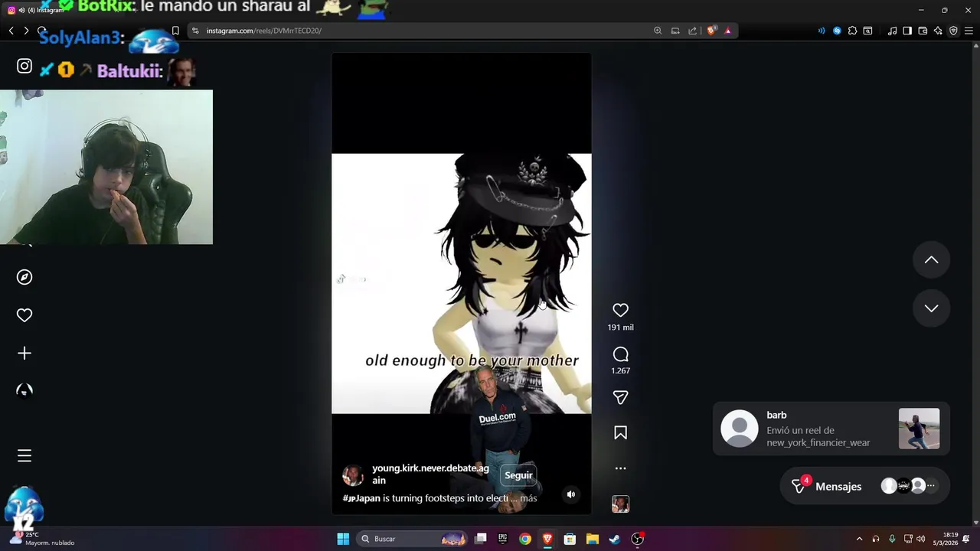Click the Shazam extension icon
Screen dimensions: 980x551
[837, 31]
